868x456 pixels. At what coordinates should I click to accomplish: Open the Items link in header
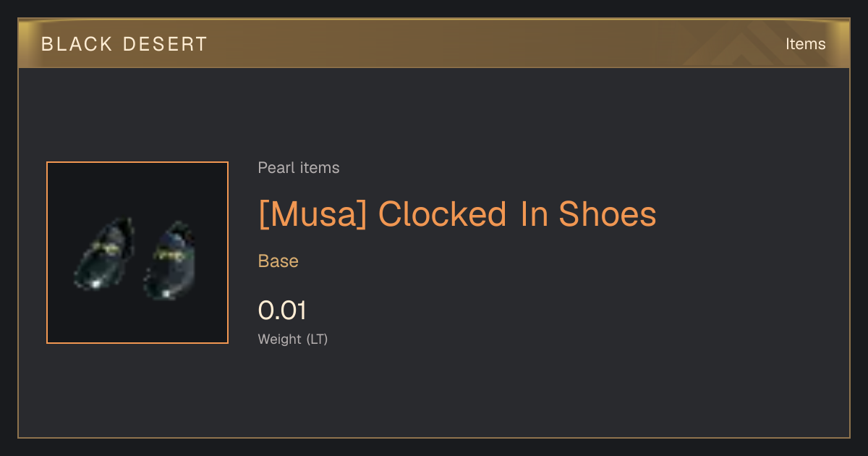point(805,44)
